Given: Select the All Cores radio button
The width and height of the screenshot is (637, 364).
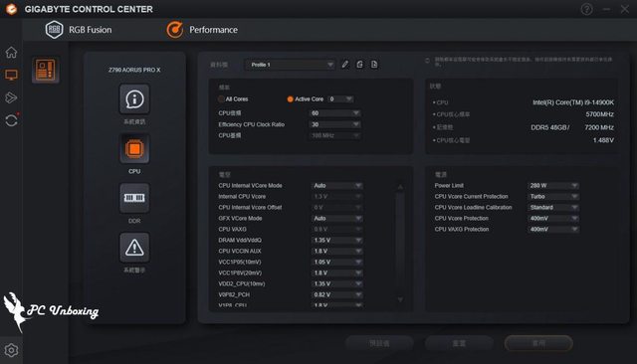Looking at the screenshot, I should click(221, 99).
